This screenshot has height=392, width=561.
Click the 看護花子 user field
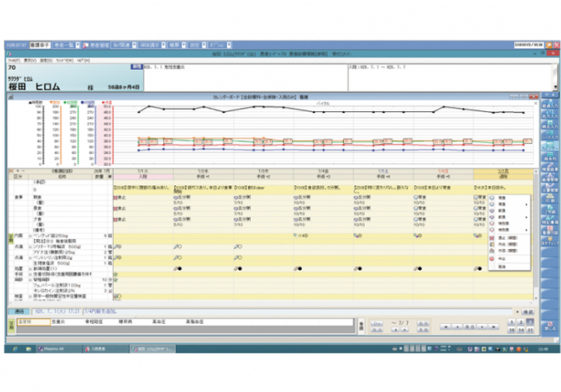[x=40, y=45]
